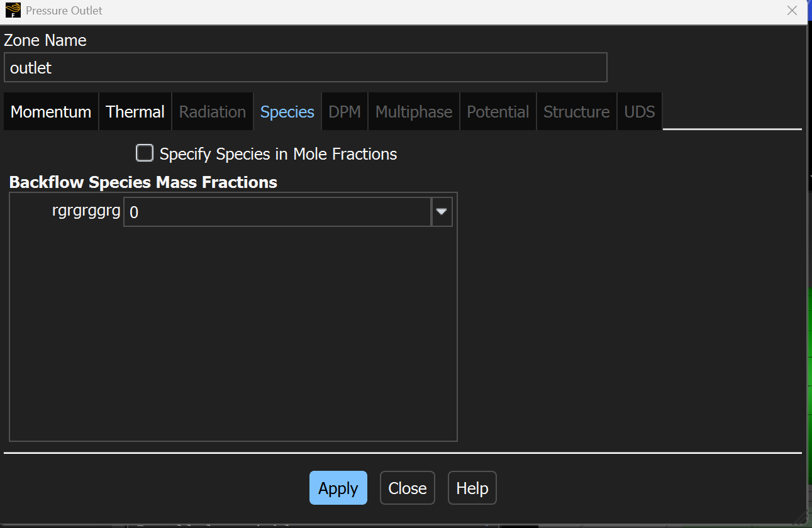Select the Structure tab
Screen dimensions: 812x528
click(577, 112)
